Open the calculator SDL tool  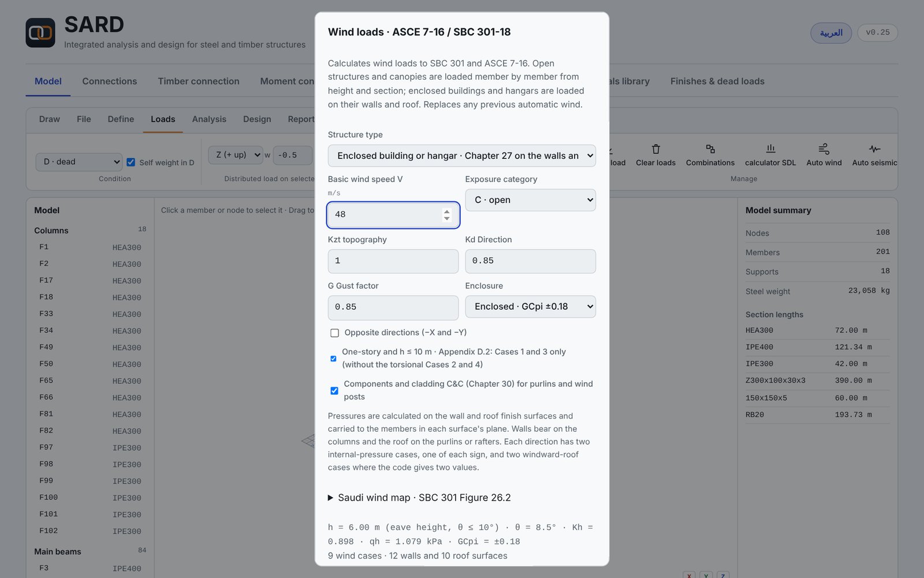(770, 155)
